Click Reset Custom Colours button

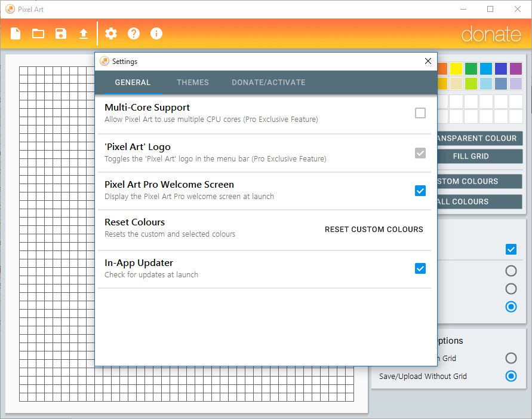[374, 230]
